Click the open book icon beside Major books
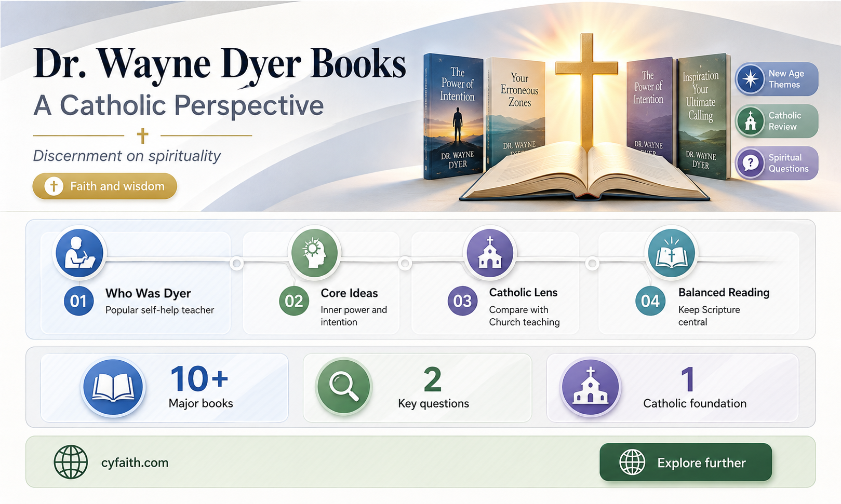 pos(113,387)
